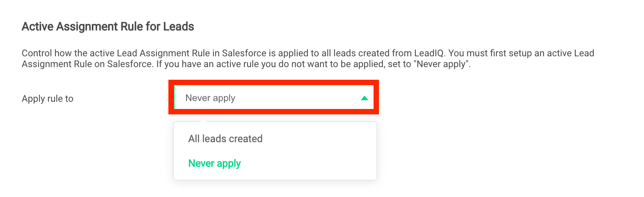Click the small pointer notch above options list
This screenshot has height=197, width=644.
coord(203,120)
